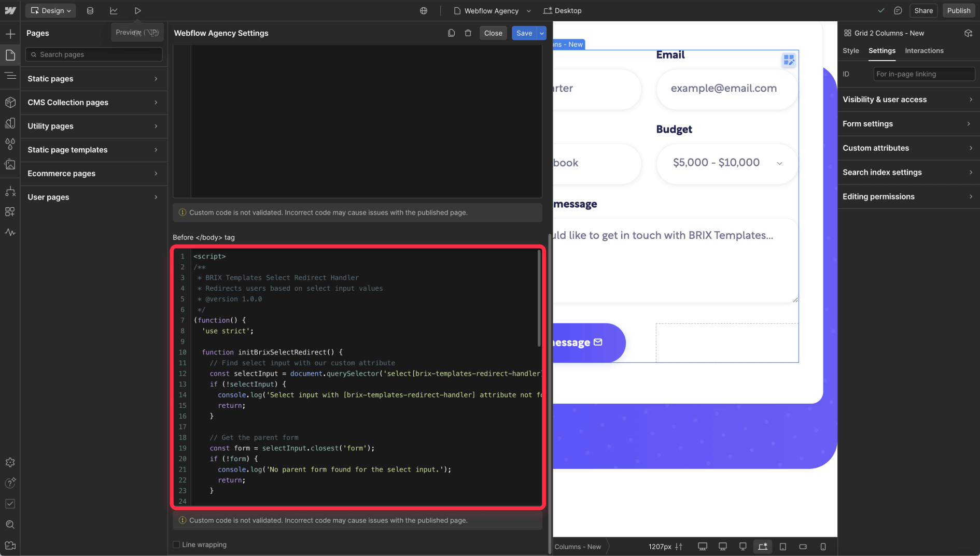Screen dimensions: 980x556
Task: Click the Publish button
Action: (958, 10)
